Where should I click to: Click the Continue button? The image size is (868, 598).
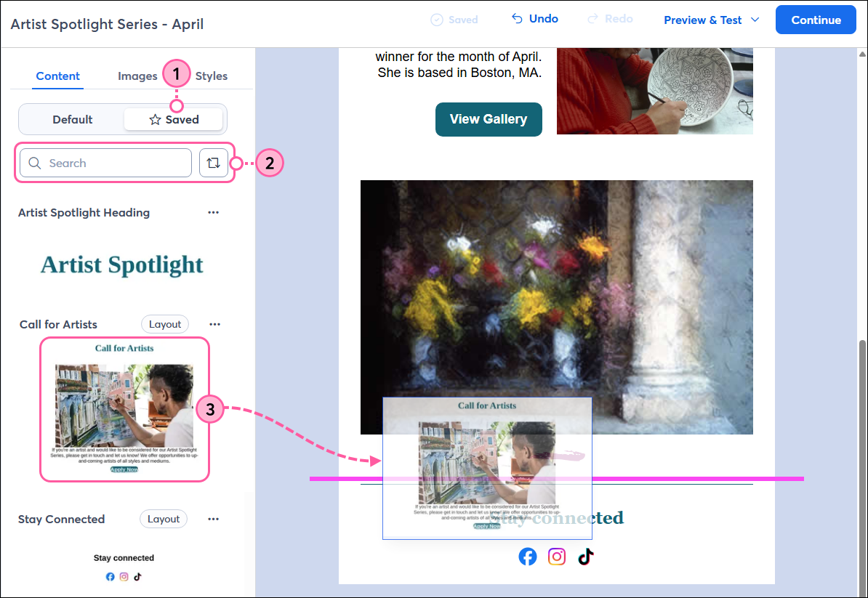(x=815, y=20)
